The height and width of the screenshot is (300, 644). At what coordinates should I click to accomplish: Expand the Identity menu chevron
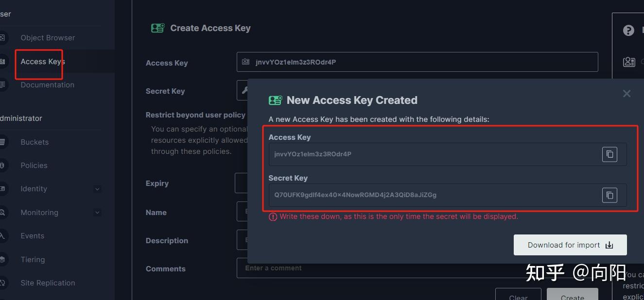pyautogui.click(x=97, y=189)
